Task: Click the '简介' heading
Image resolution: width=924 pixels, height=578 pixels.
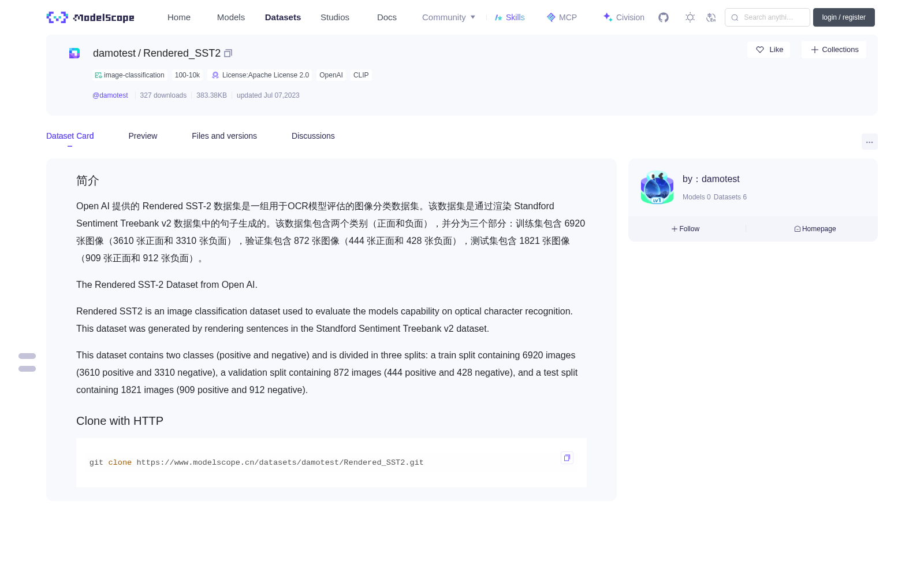Action: 88,180
